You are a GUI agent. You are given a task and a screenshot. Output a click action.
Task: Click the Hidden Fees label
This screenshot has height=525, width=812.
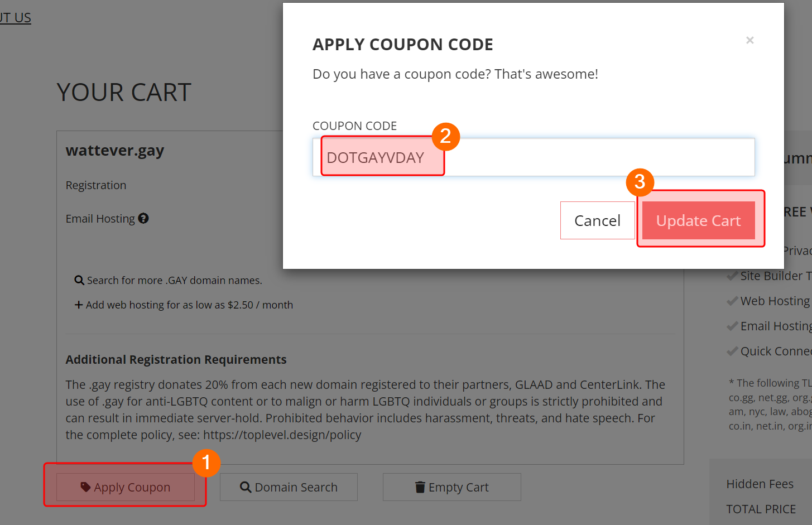760,484
